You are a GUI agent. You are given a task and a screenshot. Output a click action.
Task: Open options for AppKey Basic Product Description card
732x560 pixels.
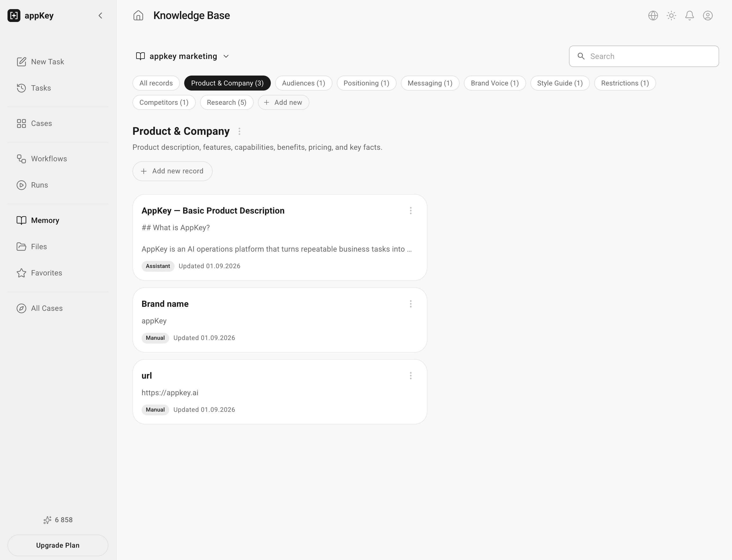click(x=411, y=211)
